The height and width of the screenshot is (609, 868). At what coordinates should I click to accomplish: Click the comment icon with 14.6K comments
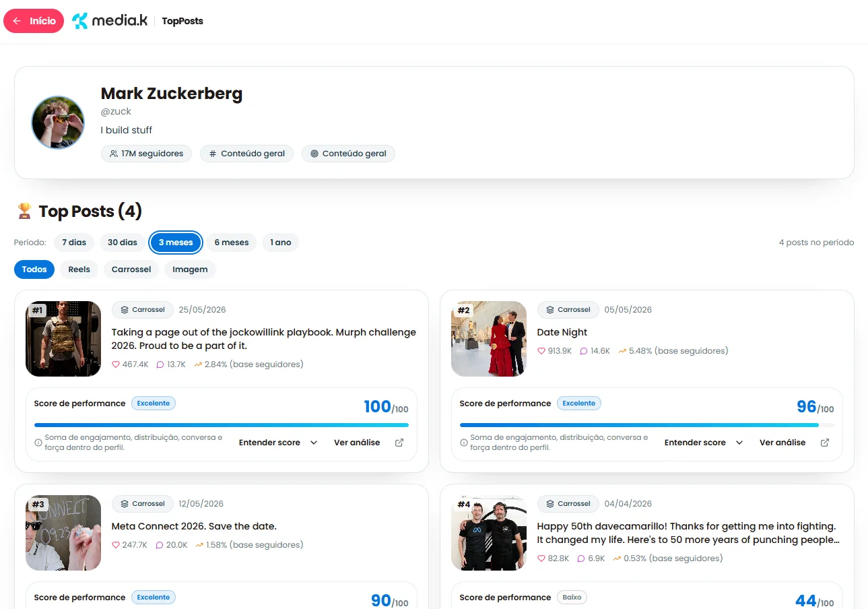click(584, 351)
